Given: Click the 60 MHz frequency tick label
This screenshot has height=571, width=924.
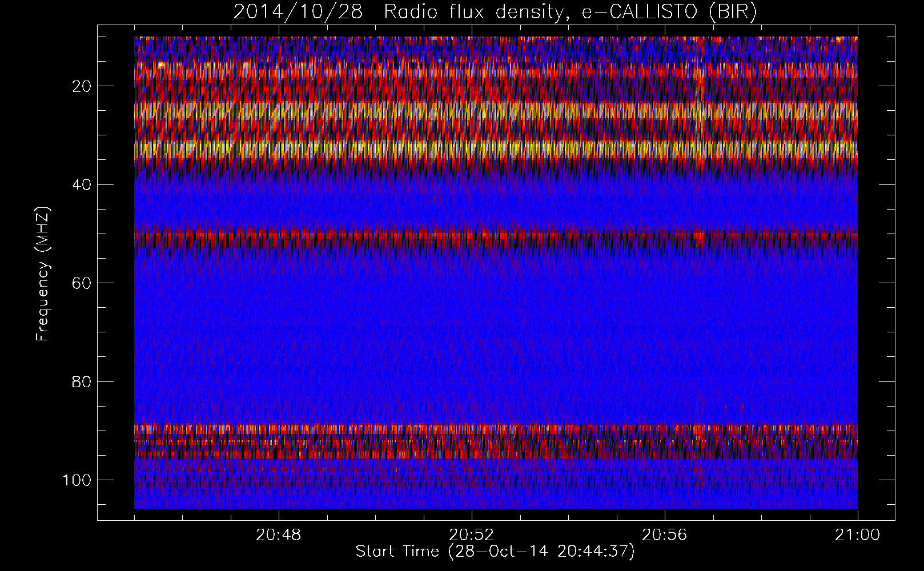Looking at the screenshot, I should pos(82,283).
